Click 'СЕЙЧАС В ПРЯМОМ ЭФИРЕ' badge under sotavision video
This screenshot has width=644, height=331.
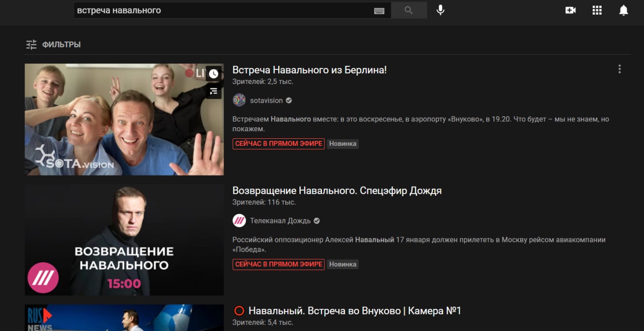(x=279, y=143)
